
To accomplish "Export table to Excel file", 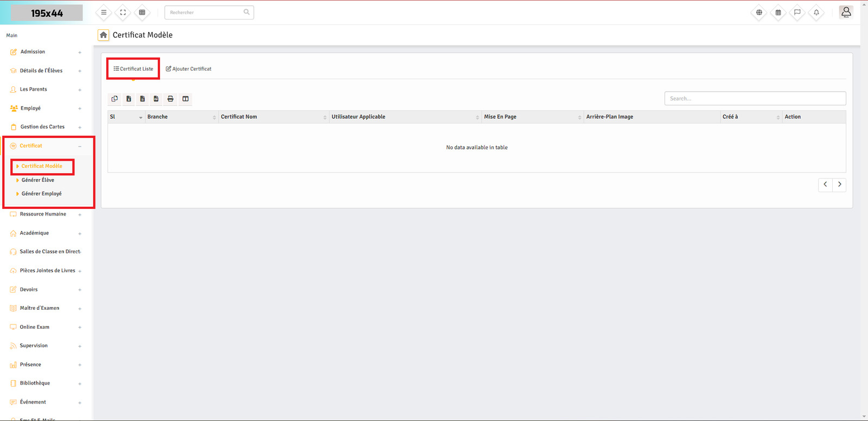I will coord(129,99).
